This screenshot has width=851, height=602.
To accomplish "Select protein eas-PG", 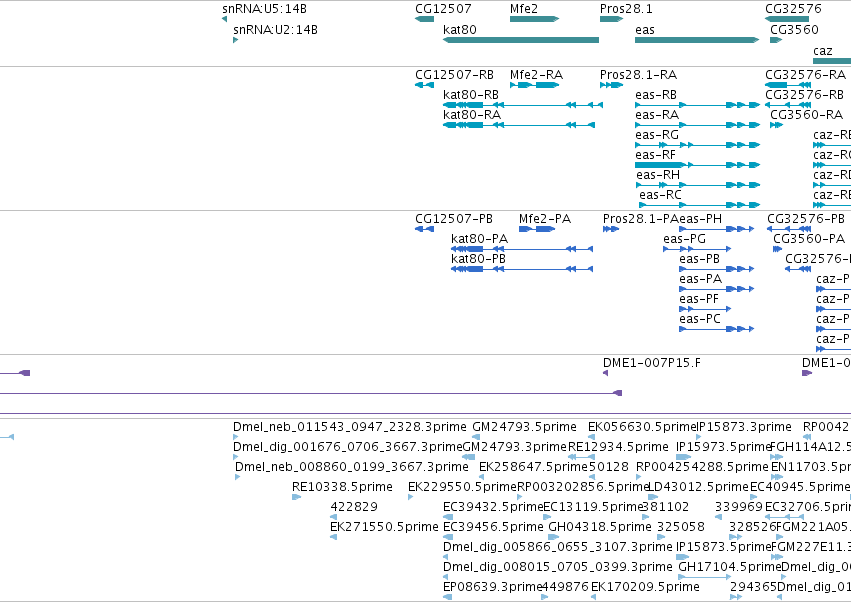I will tap(697, 249).
